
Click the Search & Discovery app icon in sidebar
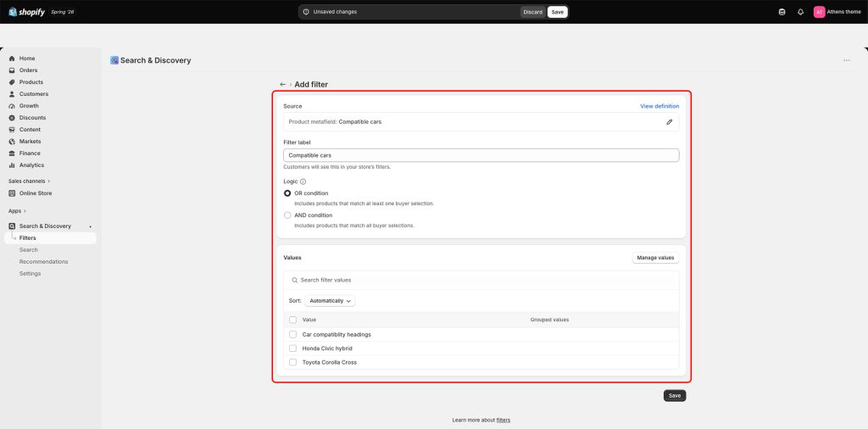click(x=12, y=226)
